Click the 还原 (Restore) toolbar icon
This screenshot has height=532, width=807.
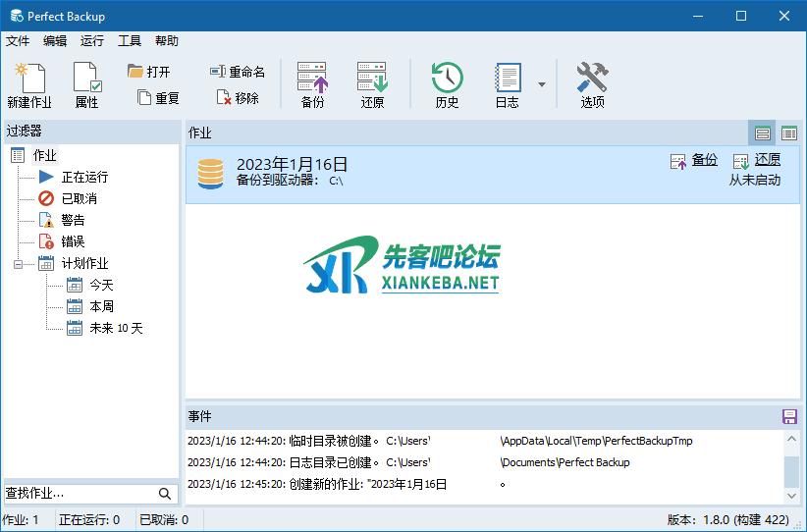tap(372, 83)
